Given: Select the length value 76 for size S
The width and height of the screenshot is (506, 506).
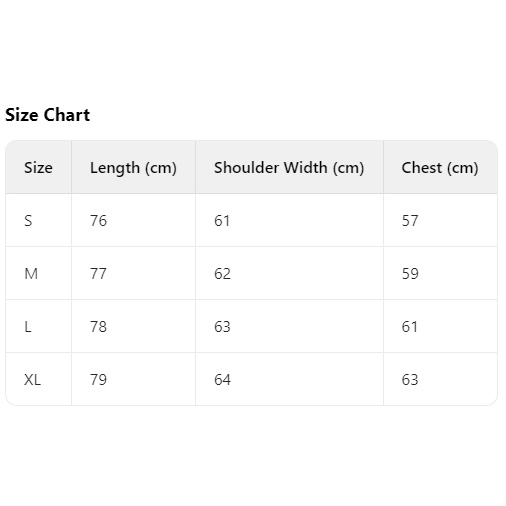Looking at the screenshot, I should 98,221.
